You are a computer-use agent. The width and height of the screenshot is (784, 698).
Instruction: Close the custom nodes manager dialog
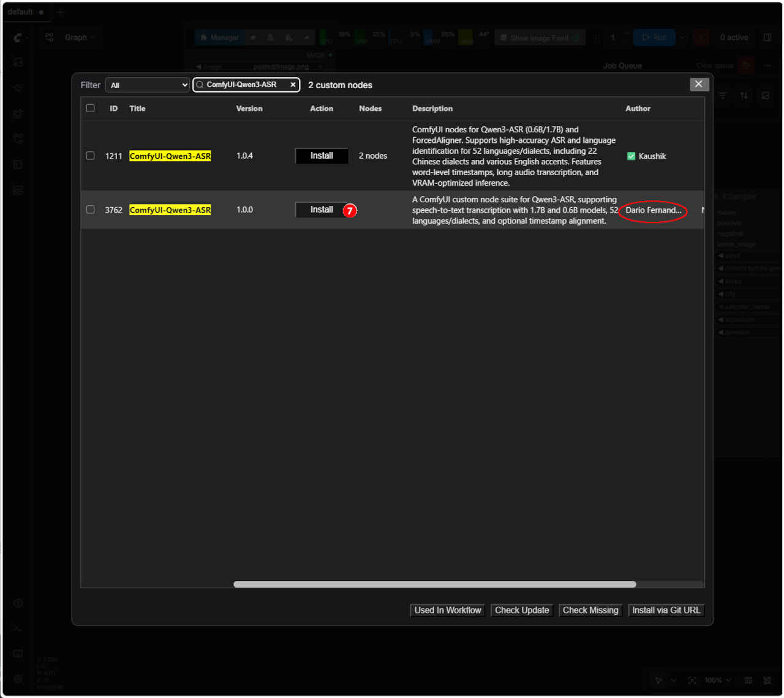(699, 84)
